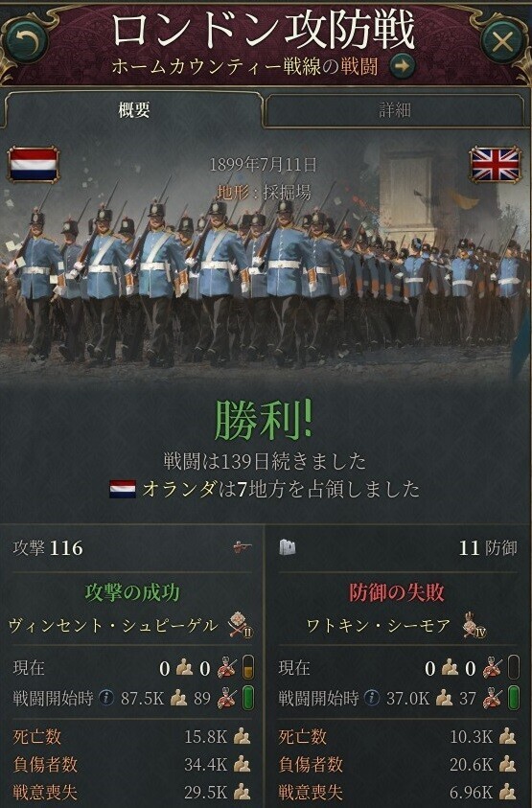Close the ロンドン攻防戦 battle panel
This screenshot has height=808, width=532.
[x=502, y=42]
